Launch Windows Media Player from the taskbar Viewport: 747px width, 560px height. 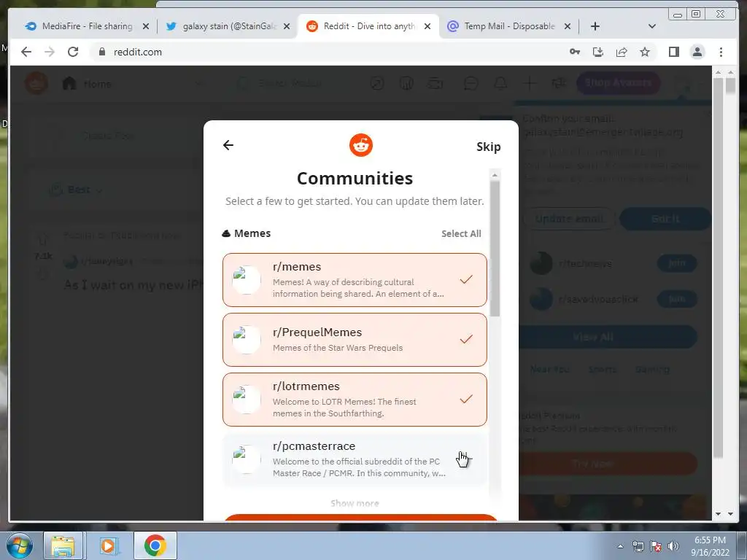click(x=108, y=545)
